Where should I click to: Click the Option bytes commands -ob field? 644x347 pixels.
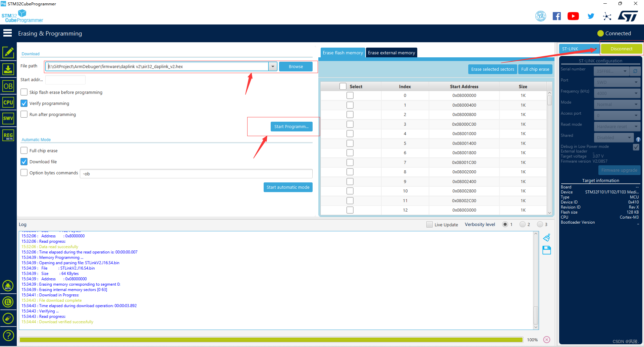tap(196, 174)
